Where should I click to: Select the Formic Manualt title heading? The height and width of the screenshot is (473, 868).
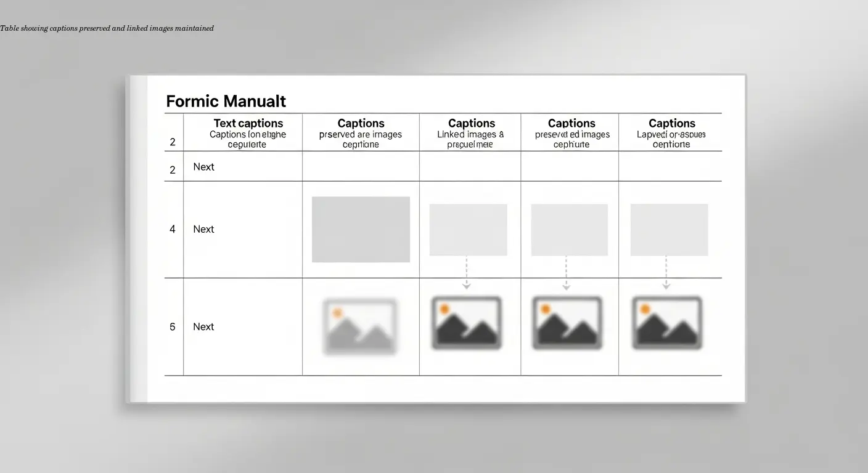point(226,100)
